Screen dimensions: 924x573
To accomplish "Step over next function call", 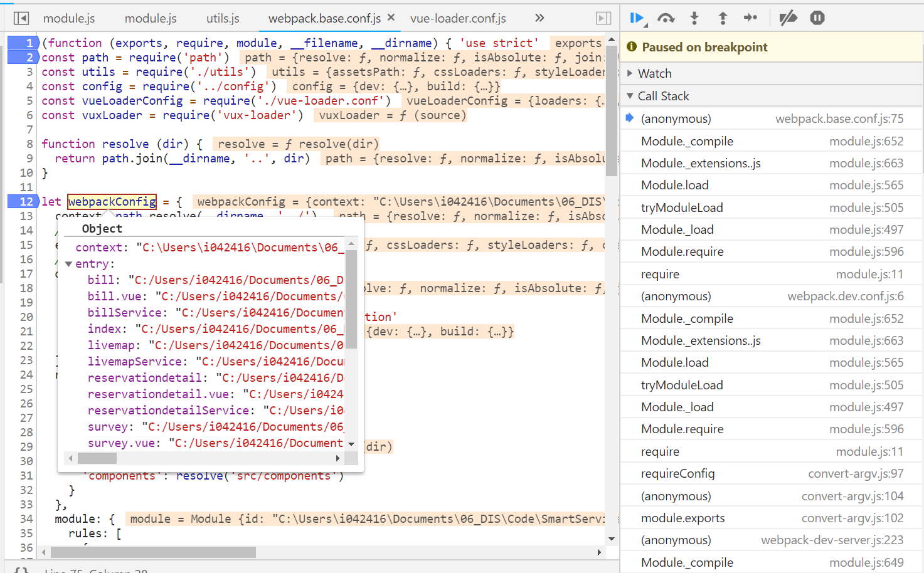I will tap(666, 18).
